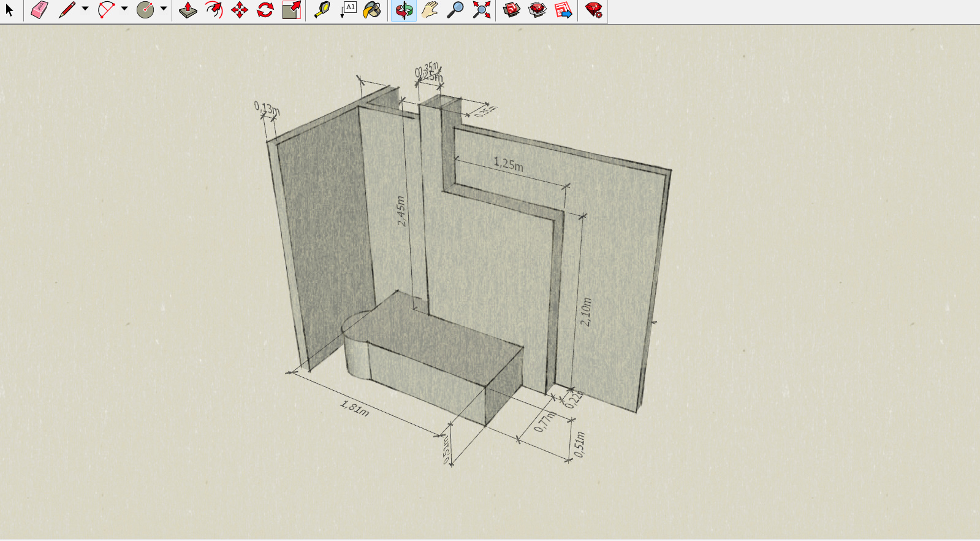This screenshot has height=541, width=980.
Task: Activate the Push/Pull tool
Action: [x=188, y=10]
